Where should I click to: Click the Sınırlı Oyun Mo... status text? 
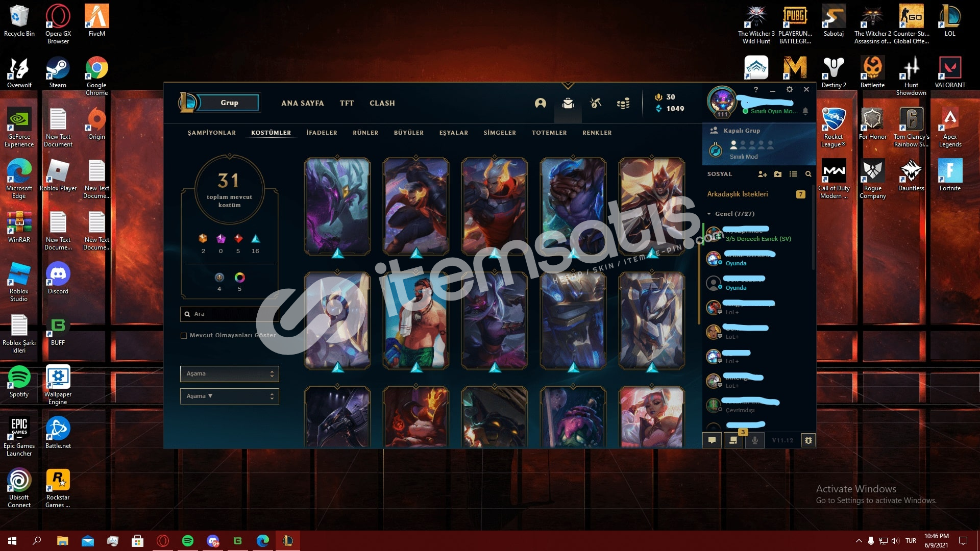coord(773,111)
